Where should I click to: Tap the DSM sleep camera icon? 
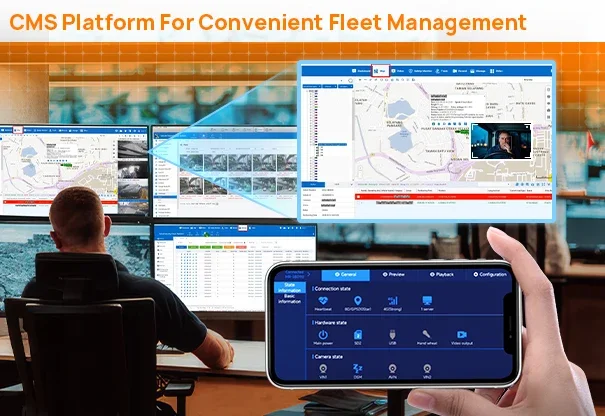coord(357,369)
